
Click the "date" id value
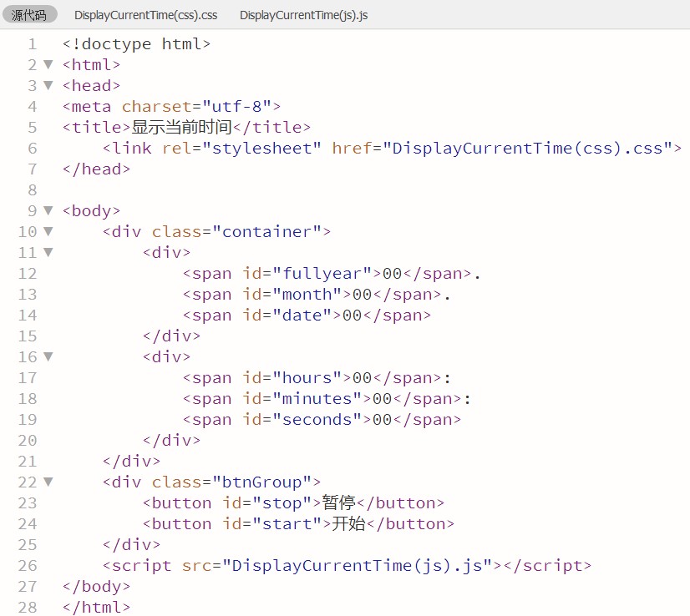click(x=302, y=316)
